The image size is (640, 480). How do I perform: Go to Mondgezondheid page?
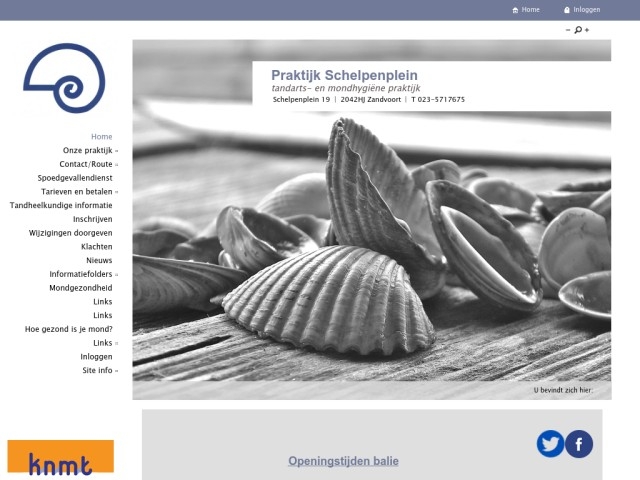[x=80, y=288]
